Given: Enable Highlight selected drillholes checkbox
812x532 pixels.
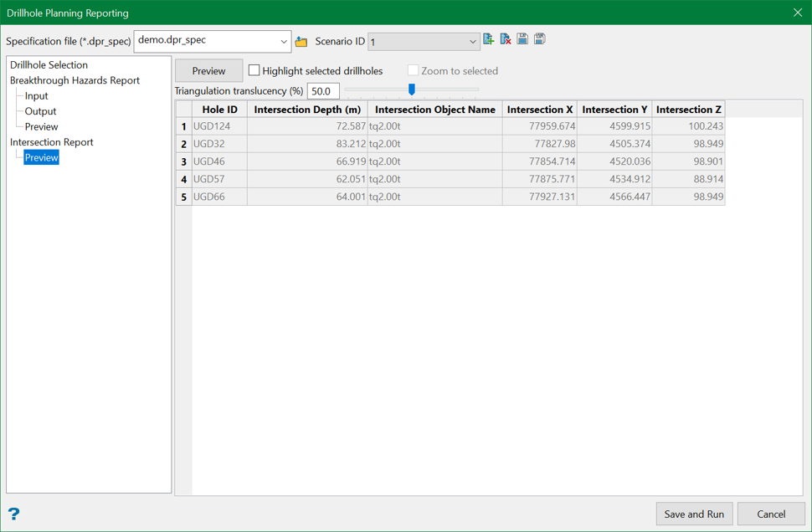Looking at the screenshot, I should coord(254,71).
